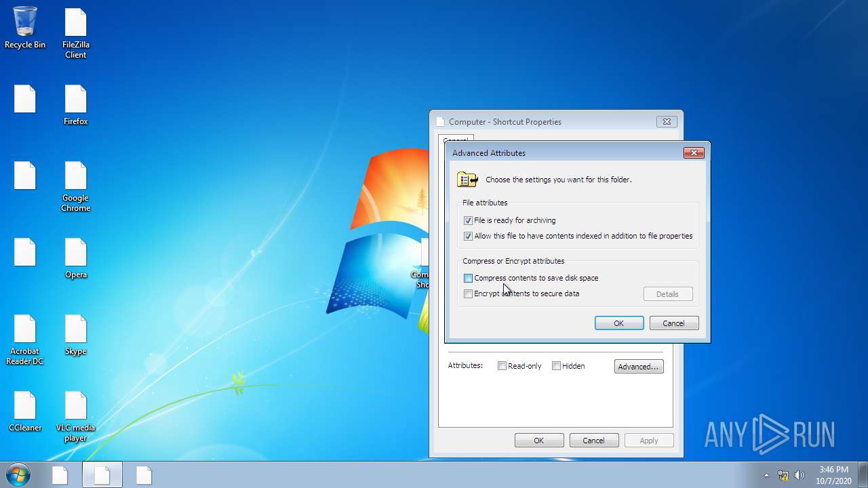Screen dimensions: 868x488
Task: Click the file icon in Properties title bar
Action: (x=440, y=122)
